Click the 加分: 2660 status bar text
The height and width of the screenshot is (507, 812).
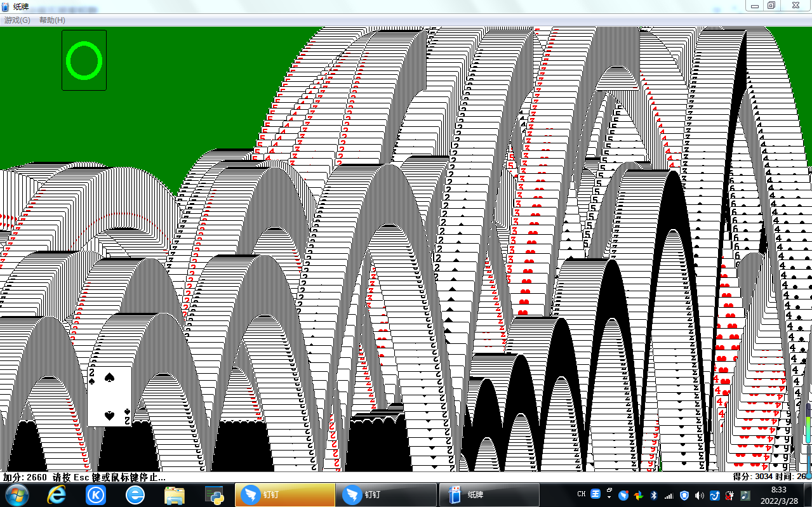click(25, 477)
